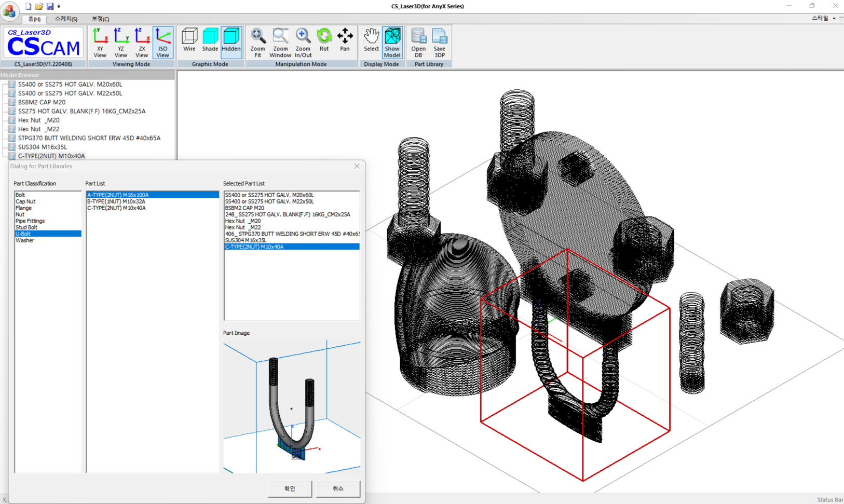Select C-TYPE(2NUT) M10x40A in Part List
The height and width of the screenshot is (504, 844).
click(x=152, y=208)
